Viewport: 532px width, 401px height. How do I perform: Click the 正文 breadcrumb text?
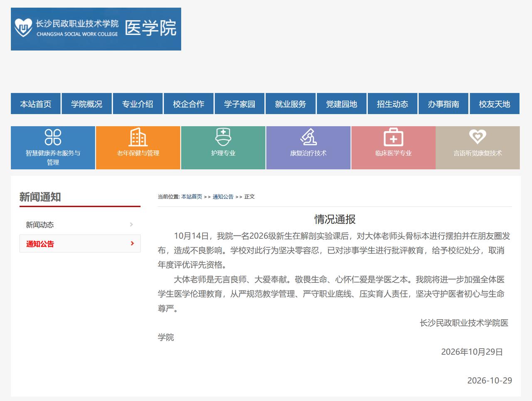[x=249, y=197]
